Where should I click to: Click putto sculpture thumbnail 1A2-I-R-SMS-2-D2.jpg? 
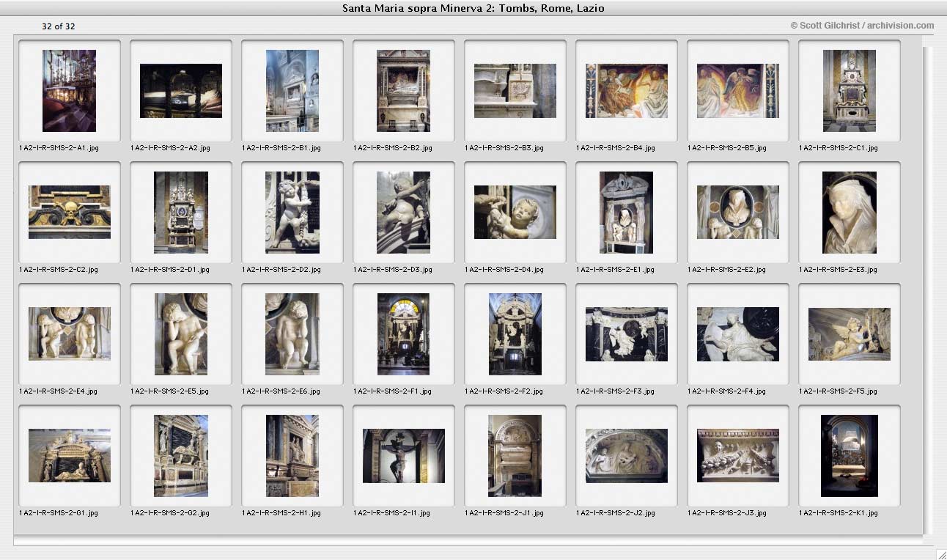click(292, 213)
